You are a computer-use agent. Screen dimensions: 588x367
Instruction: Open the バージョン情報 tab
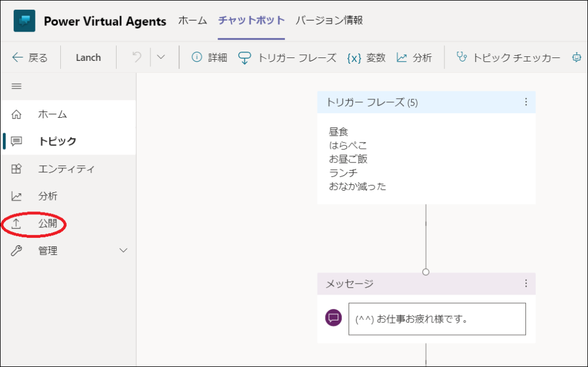tap(329, 20)
